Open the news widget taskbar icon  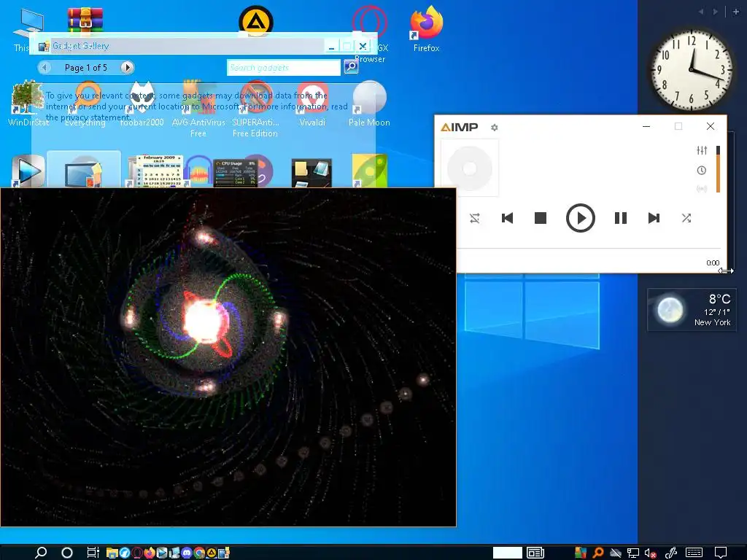click(535, 553)
